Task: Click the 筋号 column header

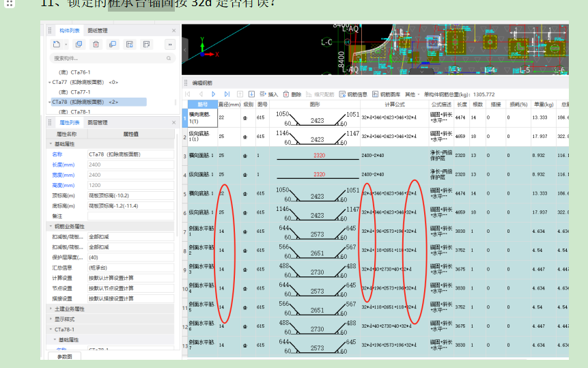Action: click(203, 104)
